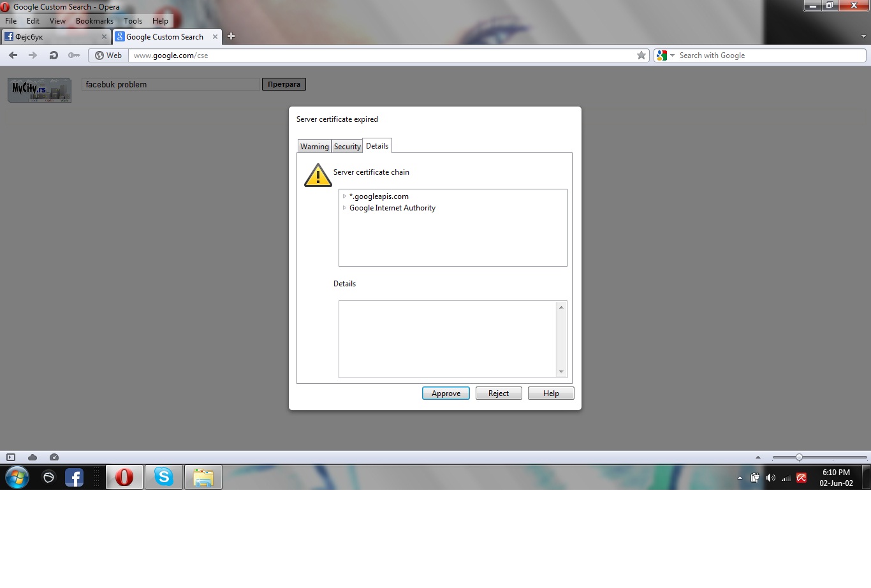Screen dimensions: 871x588
Task: Open the View menu
Action: pos(57,21)
